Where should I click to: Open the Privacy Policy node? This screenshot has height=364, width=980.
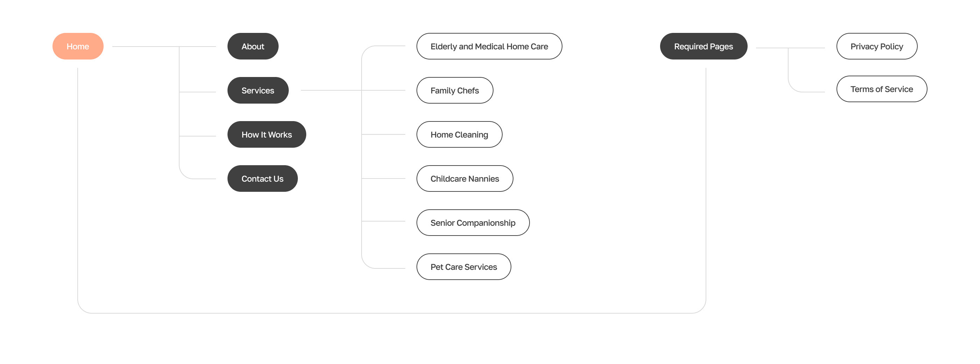(876, 47)
